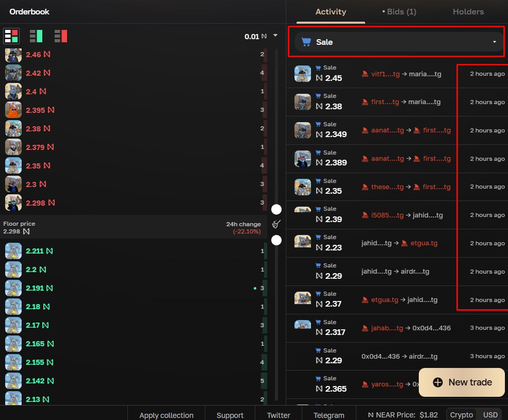Toggle price display to USD
508x420 pixels.
click(490, 415)
